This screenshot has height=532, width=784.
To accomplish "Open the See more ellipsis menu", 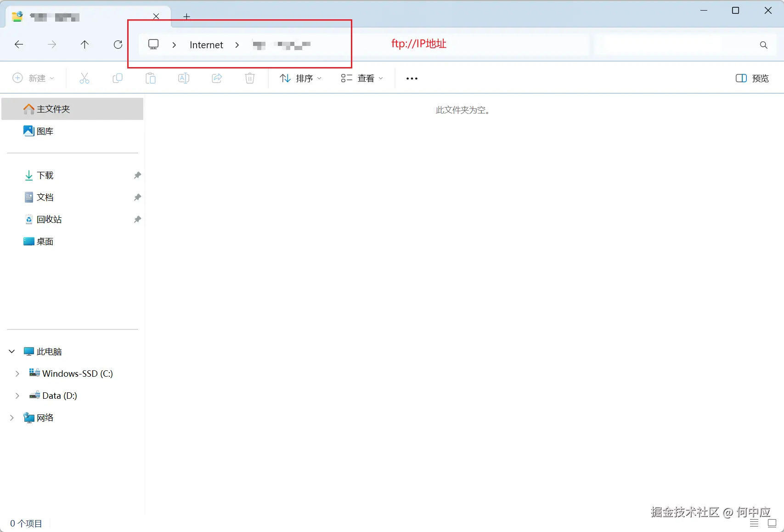I will [x=412, y=79].
